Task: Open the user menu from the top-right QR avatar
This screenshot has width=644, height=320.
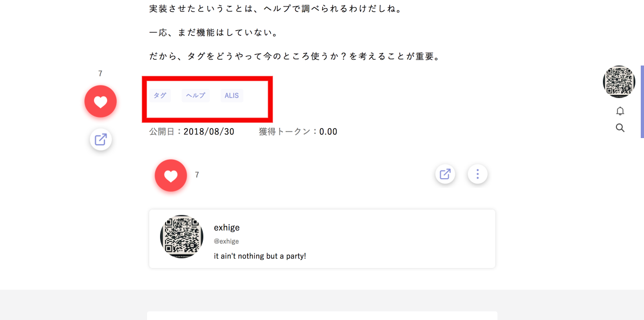Action: 619,81
